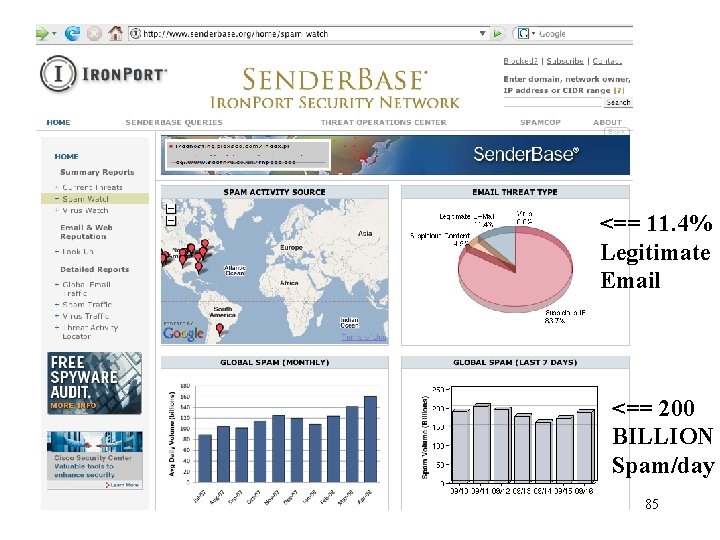Click the Apr-08 bar in monthly chart
The height and width of the screenshot is (540, 720).
point(370,439)
